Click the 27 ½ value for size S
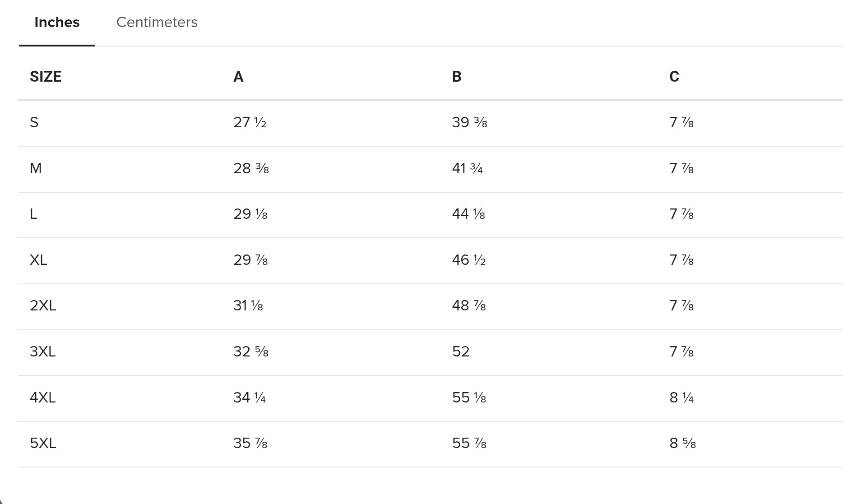The image size is (857, 504). click(x=250, y=122)
